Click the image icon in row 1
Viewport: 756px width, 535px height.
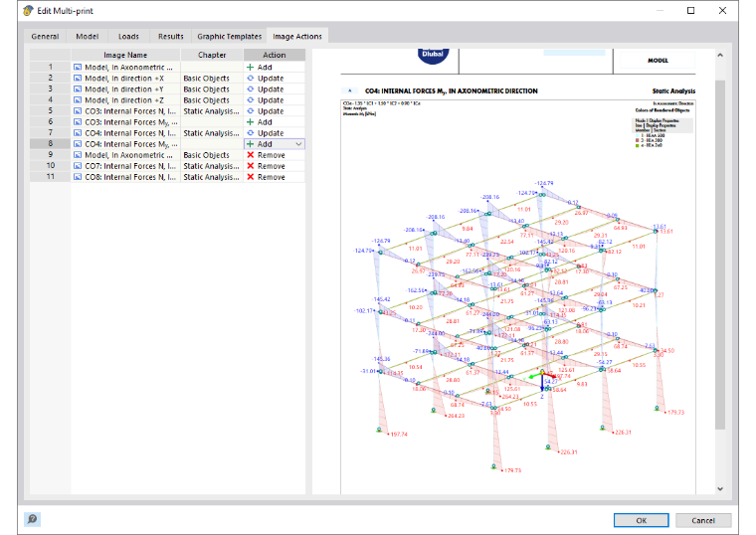tap(78, 68)
